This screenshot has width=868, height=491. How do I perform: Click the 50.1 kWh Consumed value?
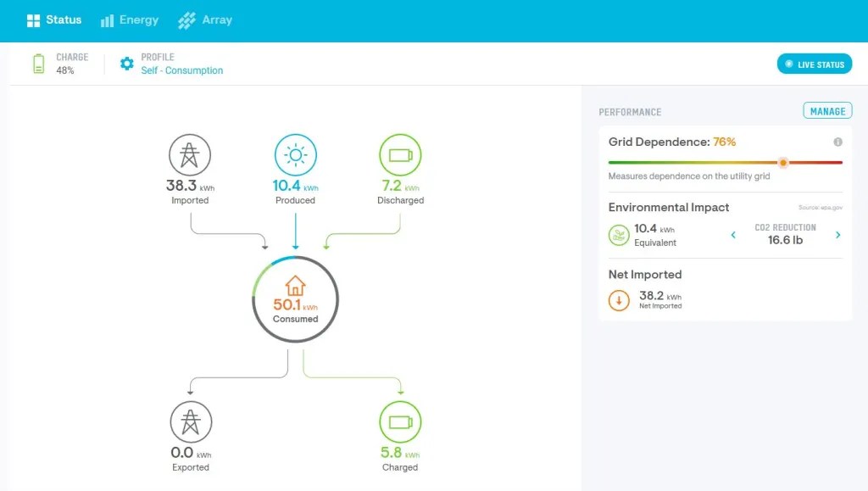click(295, 304)
